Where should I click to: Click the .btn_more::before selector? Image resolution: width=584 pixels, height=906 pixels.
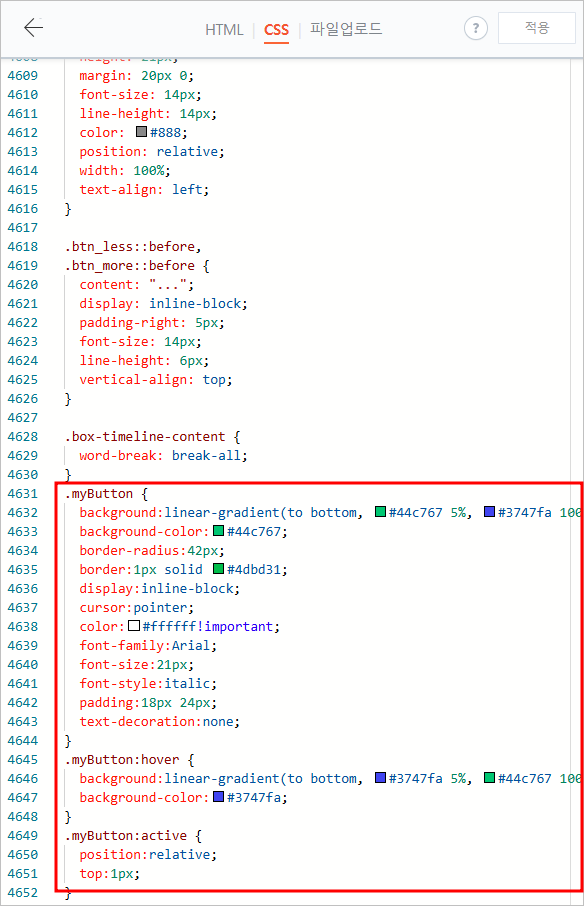coord(129,266)
